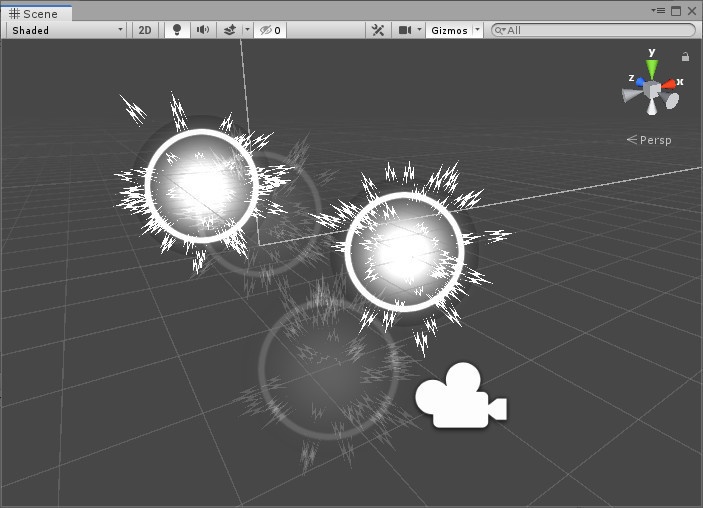Switch projection via Persp label
Screen dimensions: 703x508
[x=649, y=140]
